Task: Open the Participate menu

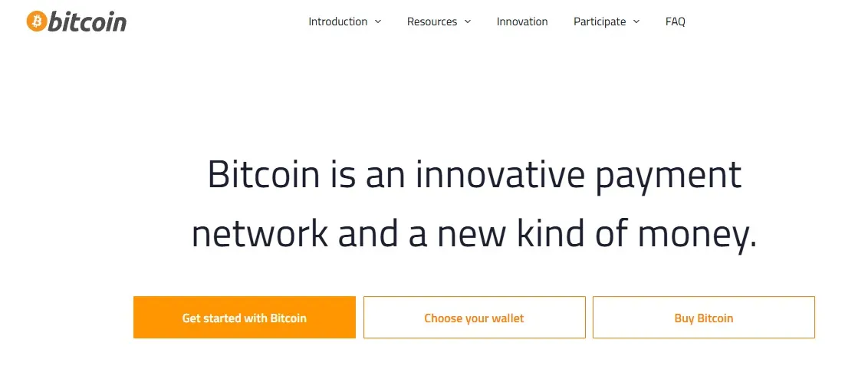Action: pyautogui.click(x=600, y=21)
